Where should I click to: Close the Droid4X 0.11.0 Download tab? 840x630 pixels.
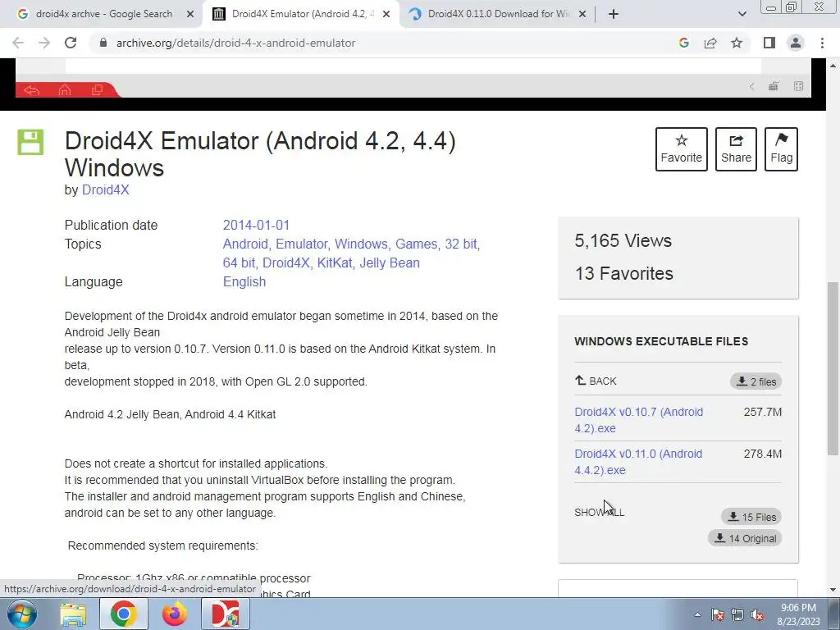[582, 15]
